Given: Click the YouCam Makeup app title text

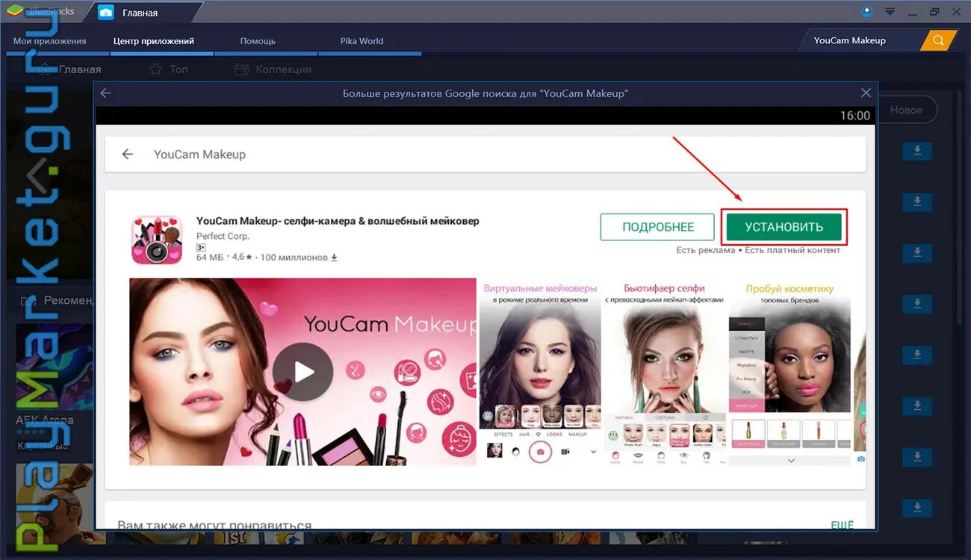Looking at the screenshot, I should pos(338,221).
